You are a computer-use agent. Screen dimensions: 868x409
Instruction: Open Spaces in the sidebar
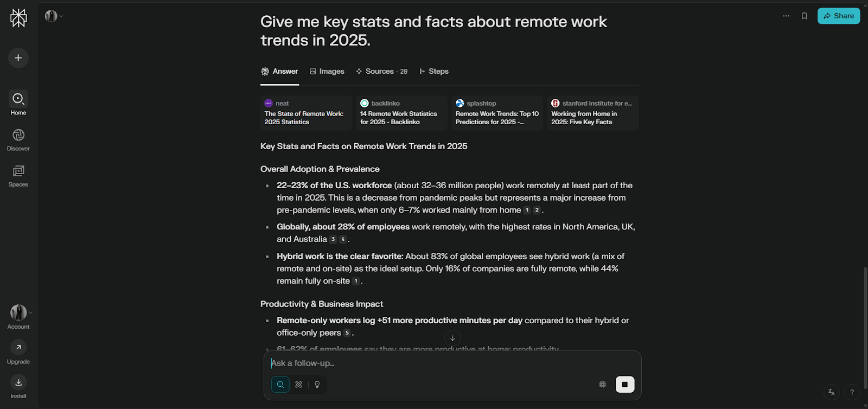pos(18,176)
